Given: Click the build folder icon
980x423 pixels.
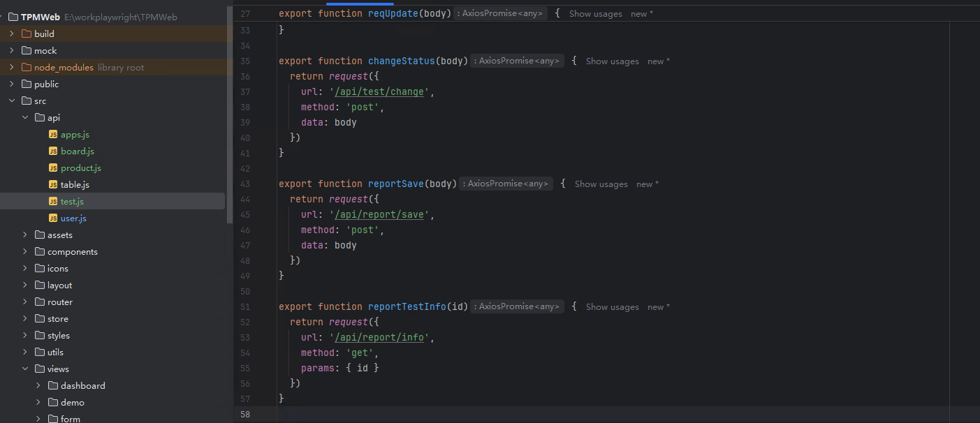Looking at the screenshot, I should 27,34.
